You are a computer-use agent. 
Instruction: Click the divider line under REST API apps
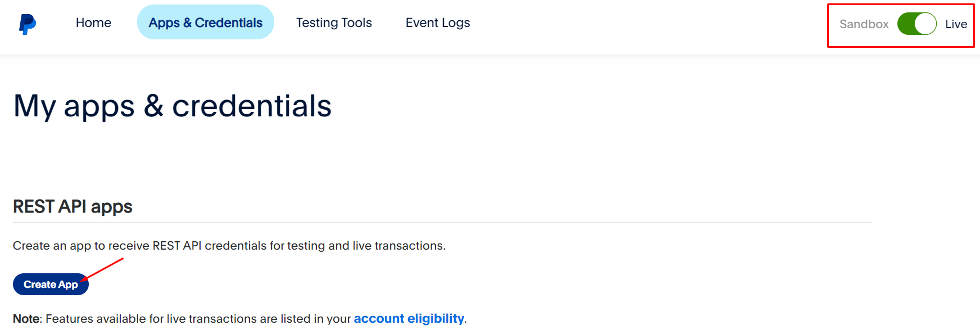[x=442, y=222]
